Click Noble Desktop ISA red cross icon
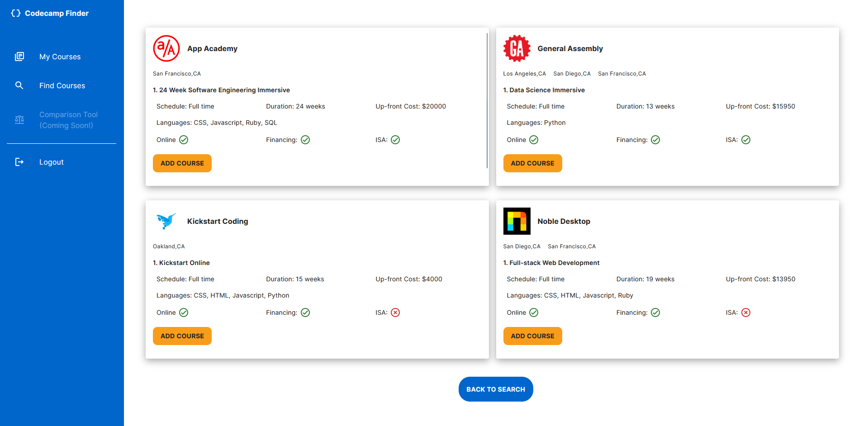The image size is (868, 426). 746,312
